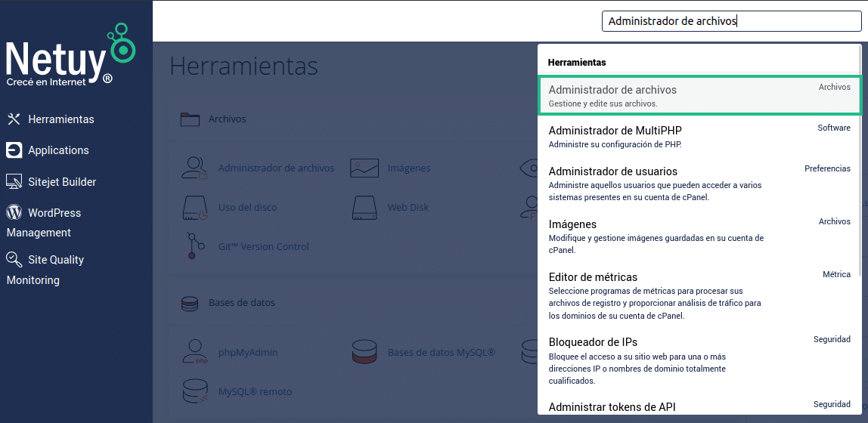Screen dimensions: 868x423
Task: Open the Web Disk icon
Action: [x=364, y=207]
